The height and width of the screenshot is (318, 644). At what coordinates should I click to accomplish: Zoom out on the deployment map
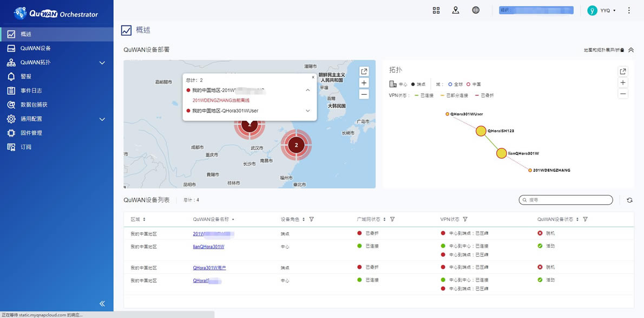tap(364, 94)
